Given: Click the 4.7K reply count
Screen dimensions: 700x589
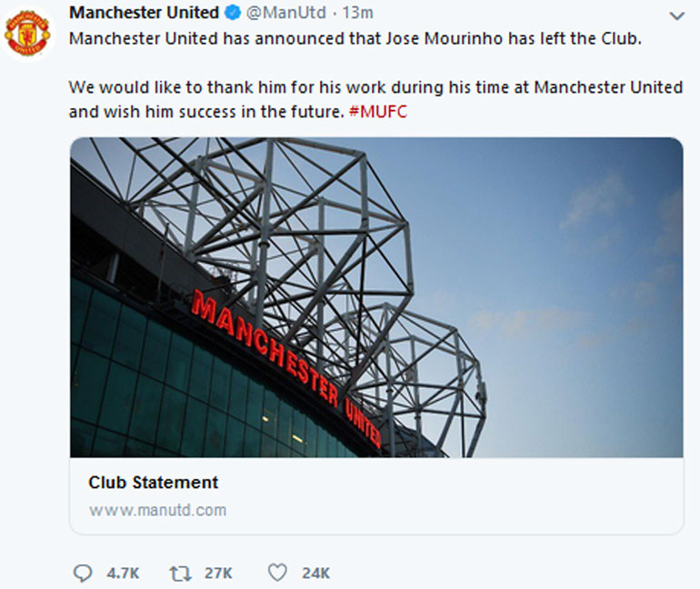Looking at the screenshot, I should [123, 574].
